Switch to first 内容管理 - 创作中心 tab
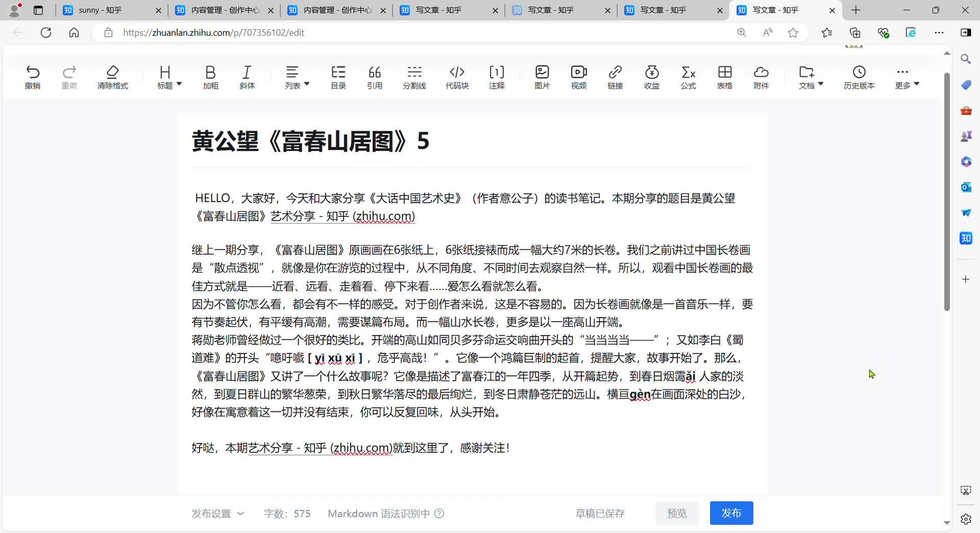The width and height of the screenshot is (980, 533). (x=225, y=10)
